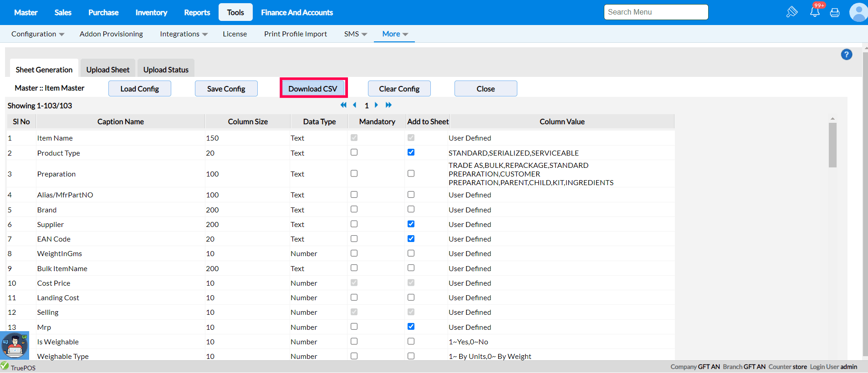Go to next page arrow in pagination
The height and width of the screenshot is (373, 868).
[x=377, y=105]
